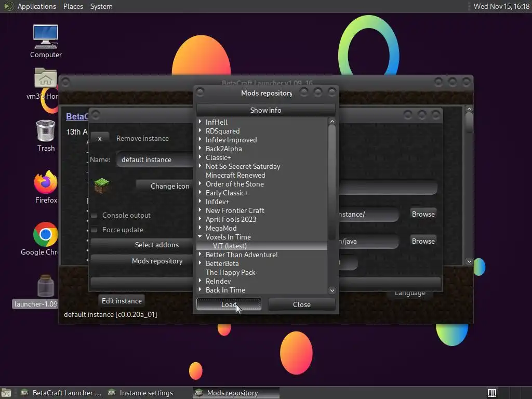Switch to Mods repository taskbar window
The image size is (532, 399).
tap(236, 393)
